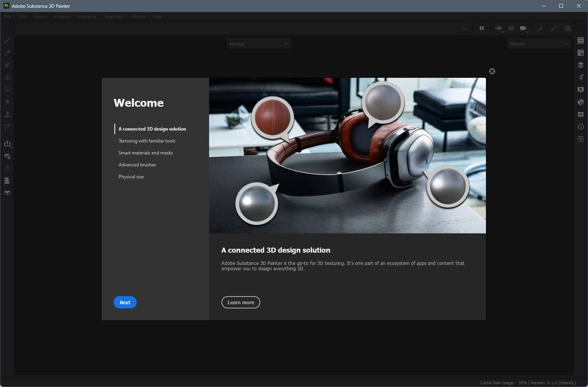Open the right viewport Material dropdown
The width and height of the screenshot is (588, 387).
(x=538, y=44)
